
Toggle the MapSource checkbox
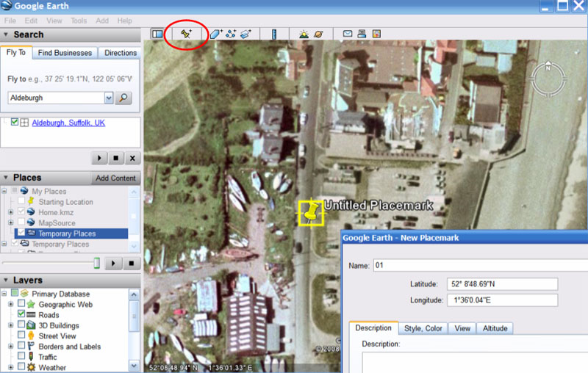21,222
